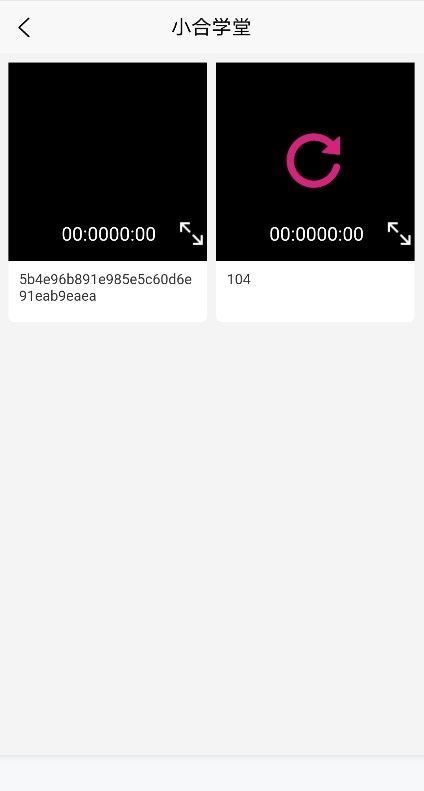Click the 91eab9eaea caption line
Screen dimensions: 424x791
click(58, 296)
